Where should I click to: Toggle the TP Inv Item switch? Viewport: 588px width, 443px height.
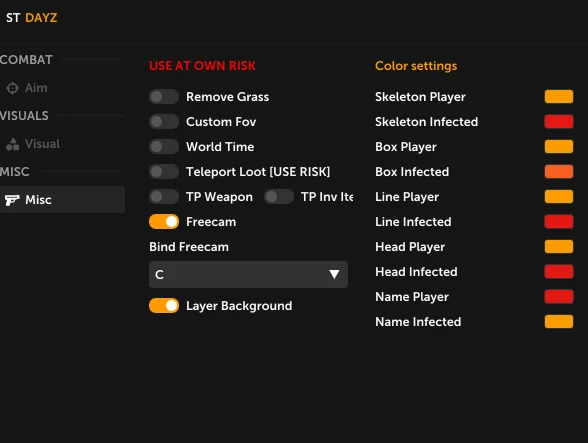[x=279, y=197]
